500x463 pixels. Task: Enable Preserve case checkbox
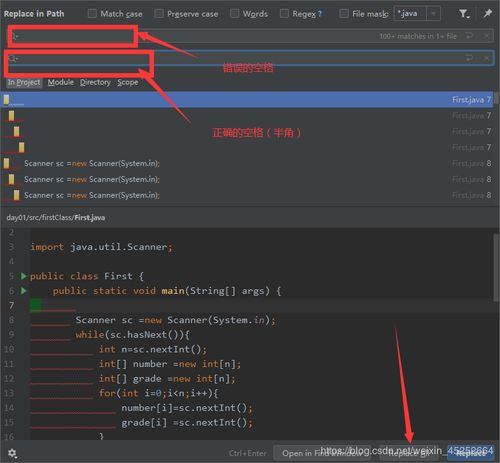click(159, 13)
